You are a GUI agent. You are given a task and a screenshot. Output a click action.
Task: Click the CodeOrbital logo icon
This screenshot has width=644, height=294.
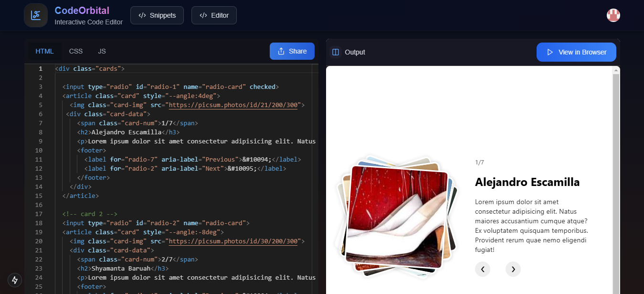35,15
